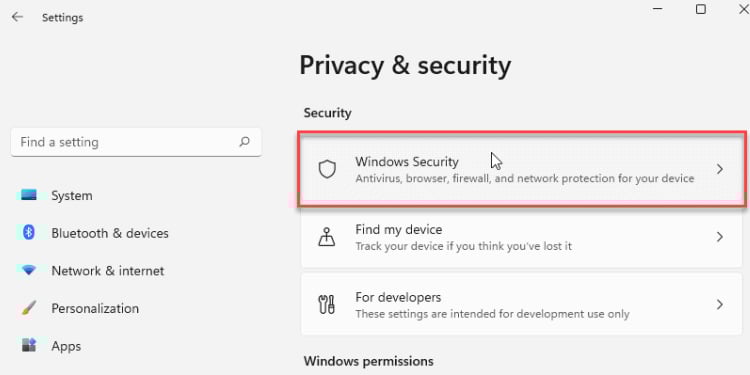This screenshot has height=375, width=750.
Task: Select the System monitor icon
Action: pos(29,195)
